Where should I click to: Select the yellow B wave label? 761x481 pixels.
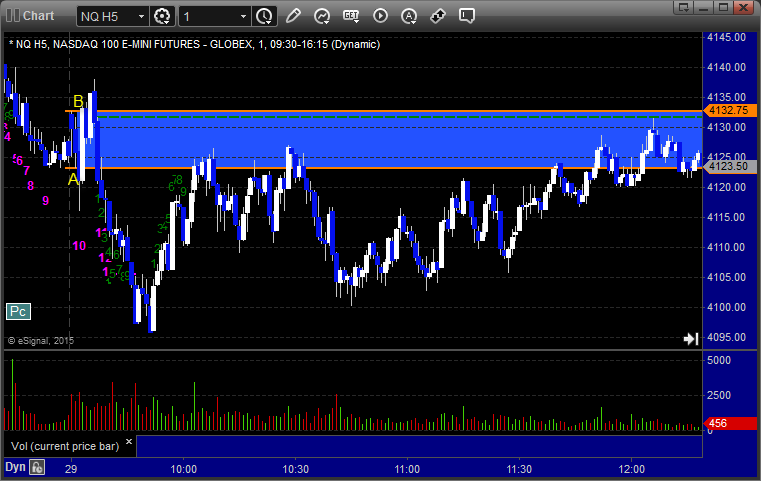[x=78, y=101]
